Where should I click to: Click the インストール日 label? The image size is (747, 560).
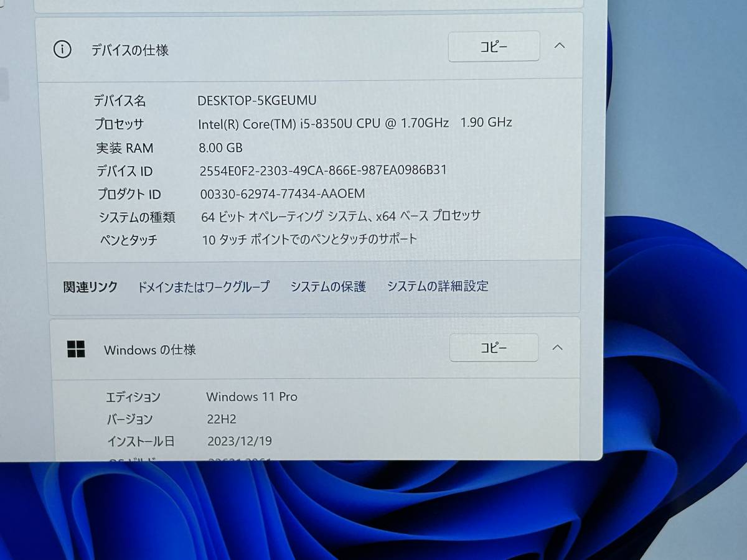point(141,442)
